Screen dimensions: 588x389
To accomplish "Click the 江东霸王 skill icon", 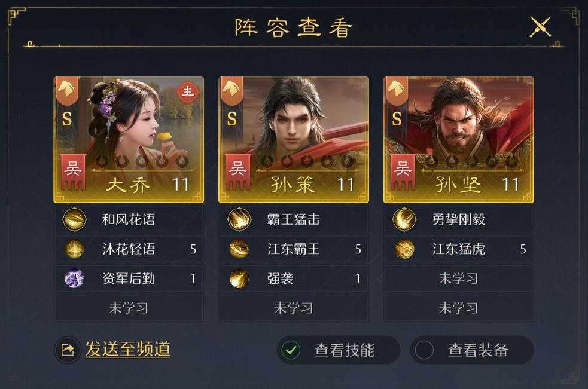I will pos(239,249).
